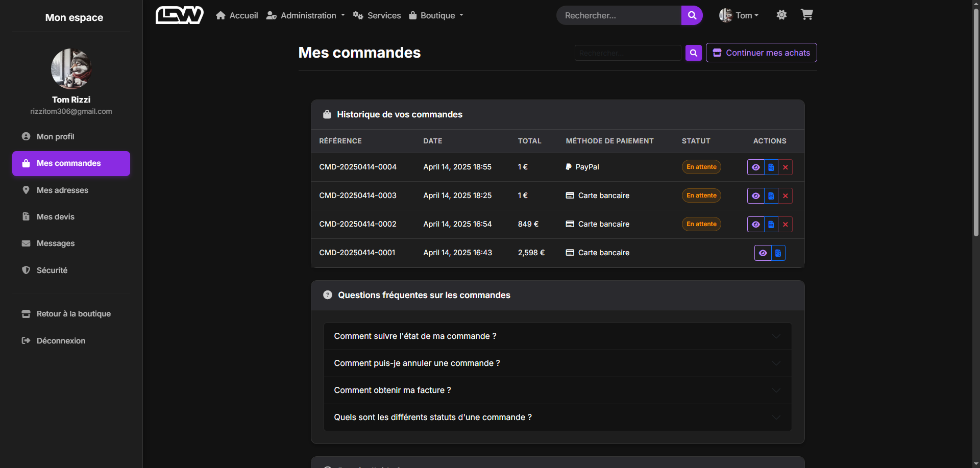980x468 pixels.
Task: Open the eye icon on order CMD-20250414-0002
Action: (x=756, y=224)
